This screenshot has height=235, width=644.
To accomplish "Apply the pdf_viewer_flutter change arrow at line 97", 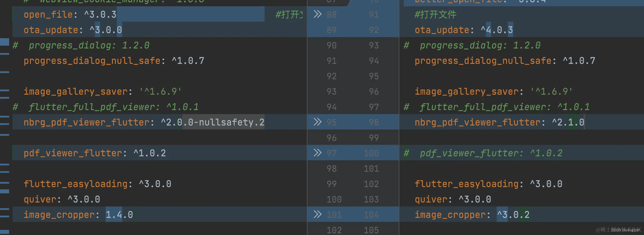I will [x=317, y=153].
